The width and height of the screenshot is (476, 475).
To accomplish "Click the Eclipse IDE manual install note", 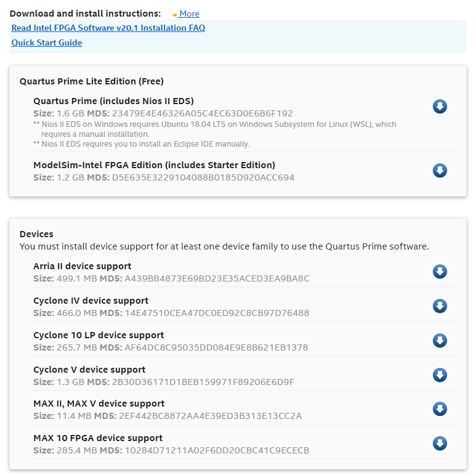I will pos(141,144).
